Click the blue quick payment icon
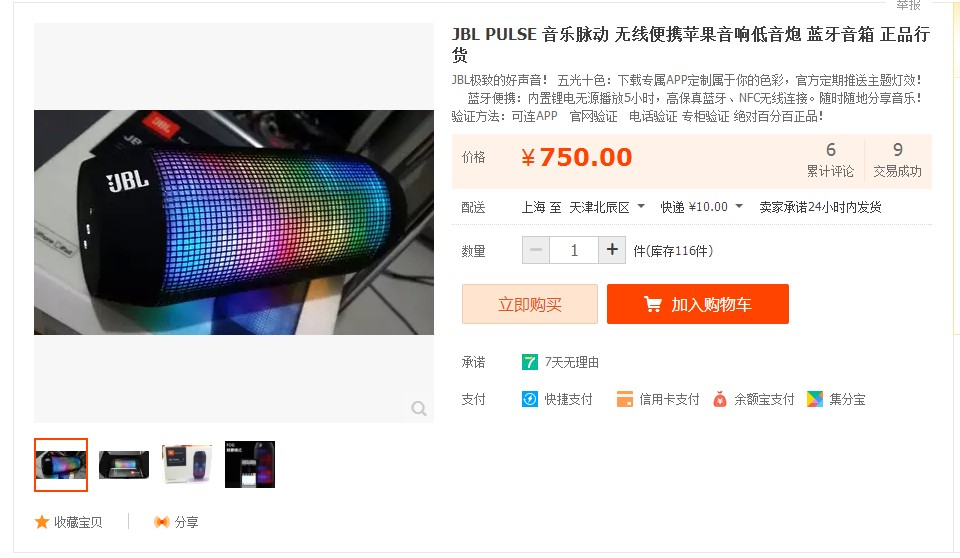 (x=530, y=399)
